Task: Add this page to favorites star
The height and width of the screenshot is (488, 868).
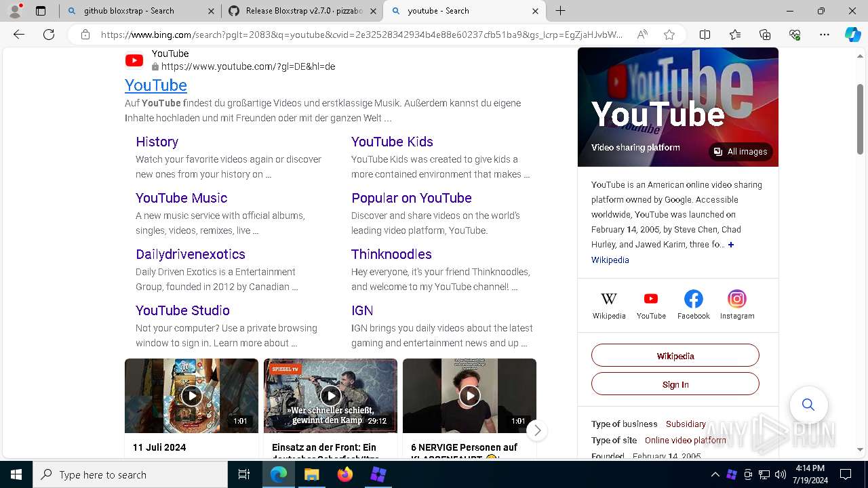Action: point(669,35)
